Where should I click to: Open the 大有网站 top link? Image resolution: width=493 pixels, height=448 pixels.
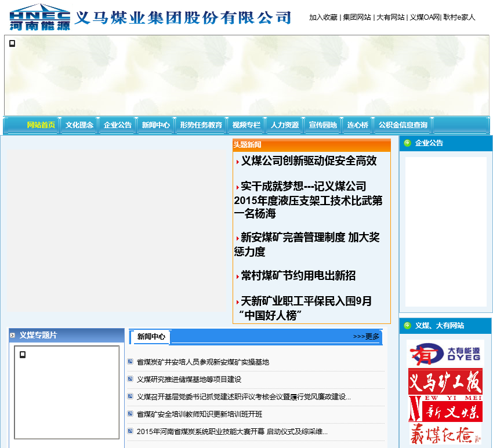[x=390, y=17]
